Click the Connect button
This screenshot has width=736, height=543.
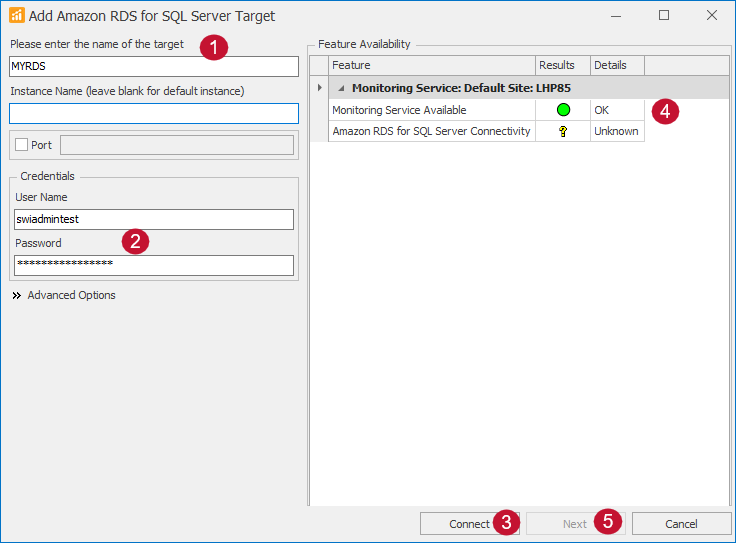[x=469, y=523]
